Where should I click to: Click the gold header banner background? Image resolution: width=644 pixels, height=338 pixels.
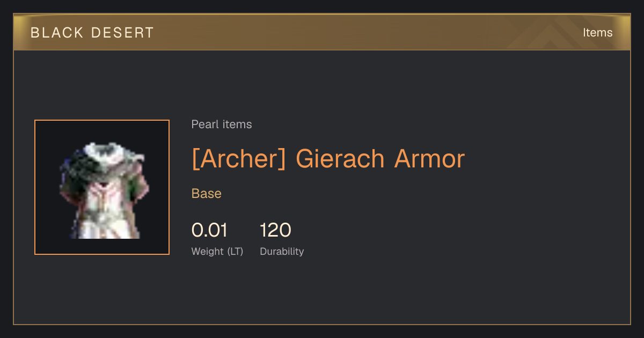322,32
